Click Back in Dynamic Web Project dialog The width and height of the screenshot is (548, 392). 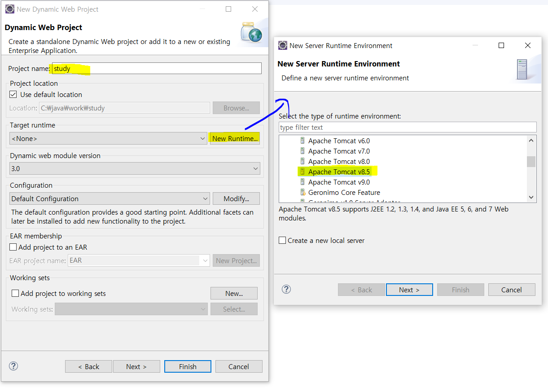click(x=88, y=366)
